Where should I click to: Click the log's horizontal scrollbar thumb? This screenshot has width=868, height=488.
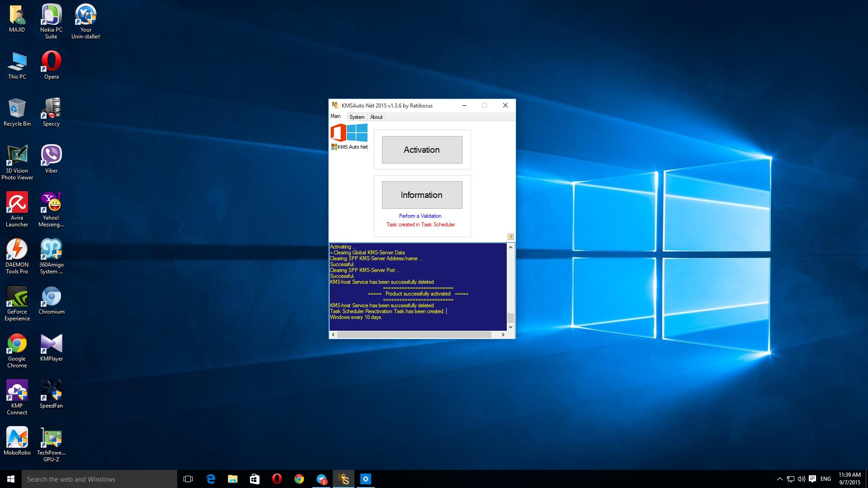pos(414,334)
